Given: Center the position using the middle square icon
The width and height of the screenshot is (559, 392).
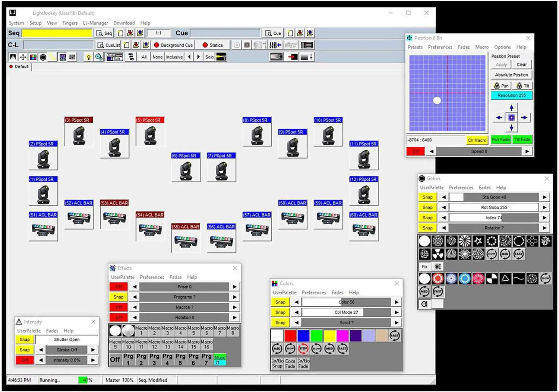Looking at the screenshot, I should (511, 118).
